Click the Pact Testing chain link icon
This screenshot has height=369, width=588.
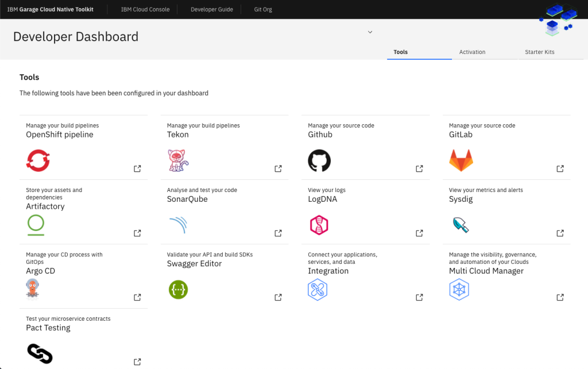pyautogui.click(x=40, y=353)
